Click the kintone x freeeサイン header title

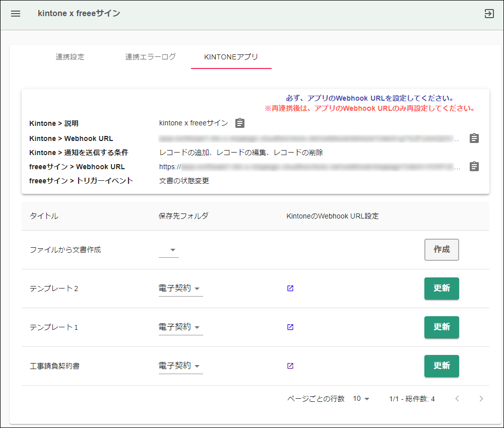click(x=79, y=13)
